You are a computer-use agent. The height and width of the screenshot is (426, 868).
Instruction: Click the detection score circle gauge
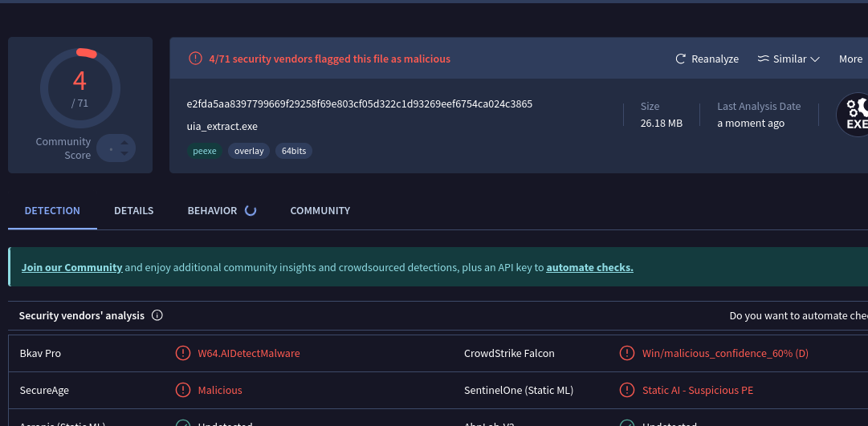[x=80, y=87]
